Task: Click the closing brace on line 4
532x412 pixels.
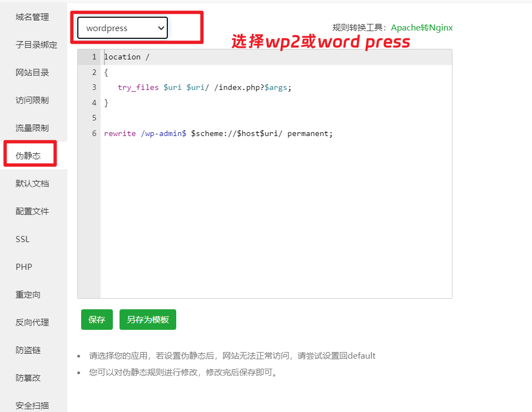Action: (106, 103)
